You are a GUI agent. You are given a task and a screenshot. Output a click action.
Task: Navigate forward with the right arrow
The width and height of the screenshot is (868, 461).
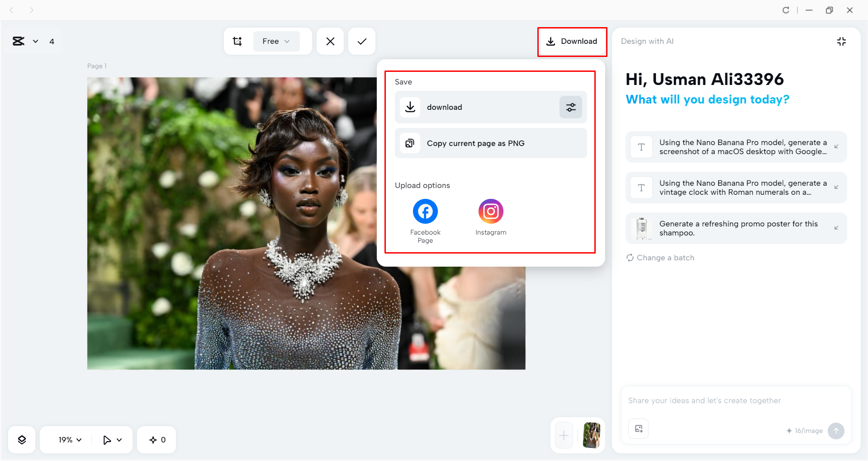pos(32,10)
